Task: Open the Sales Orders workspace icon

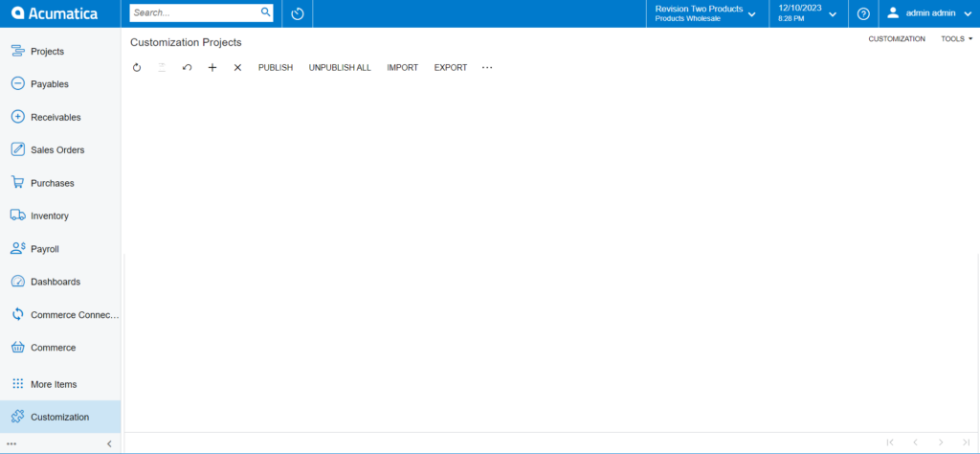Action: 17,150
